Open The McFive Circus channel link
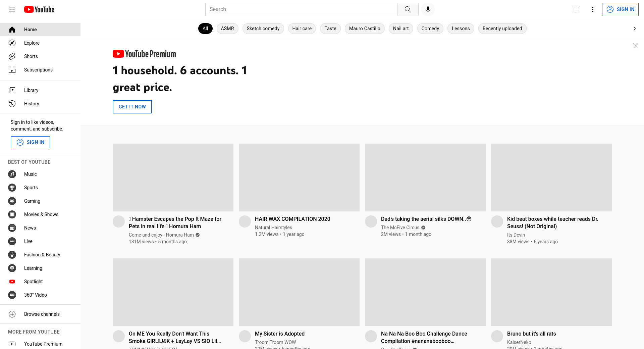 400,228
